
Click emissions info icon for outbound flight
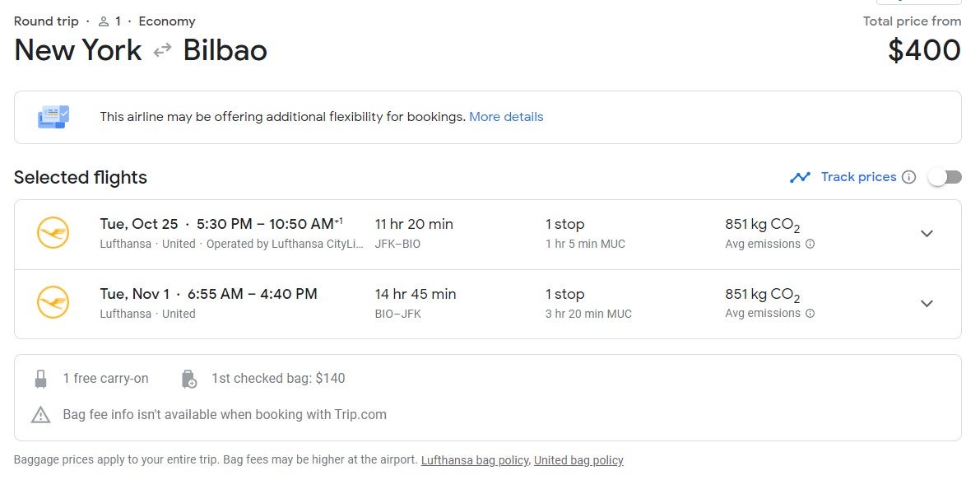pyautogui.click(x=810, y=244)
